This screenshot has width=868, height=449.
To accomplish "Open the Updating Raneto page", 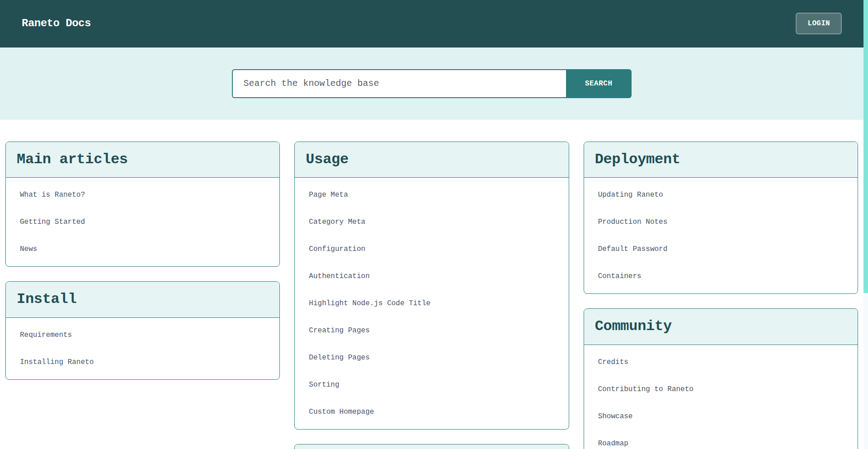I will click(630, 194).
